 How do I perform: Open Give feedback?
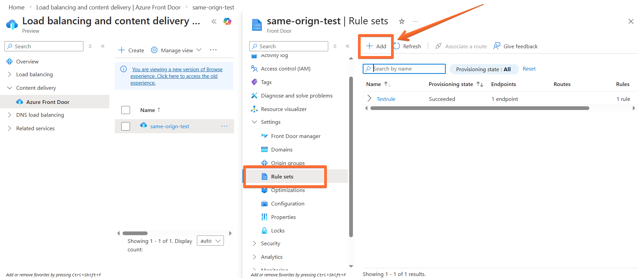tap(515, 46)
